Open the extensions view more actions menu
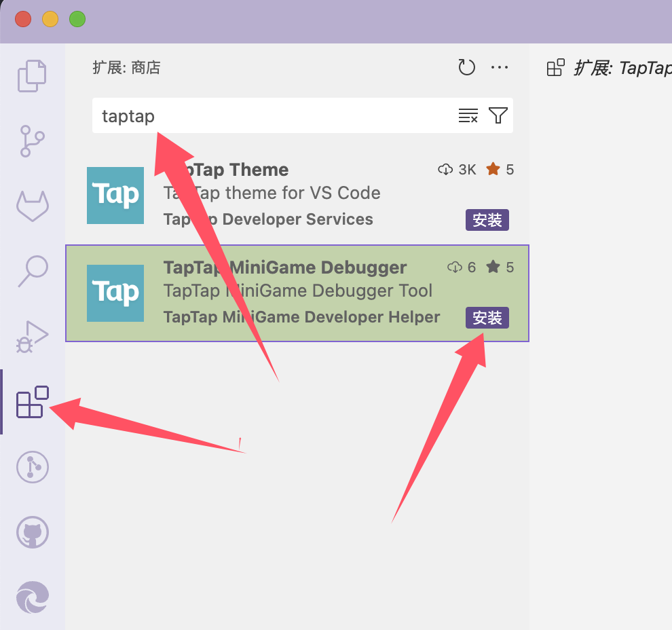Screen dimensions: 672x630 pos(500,67)
